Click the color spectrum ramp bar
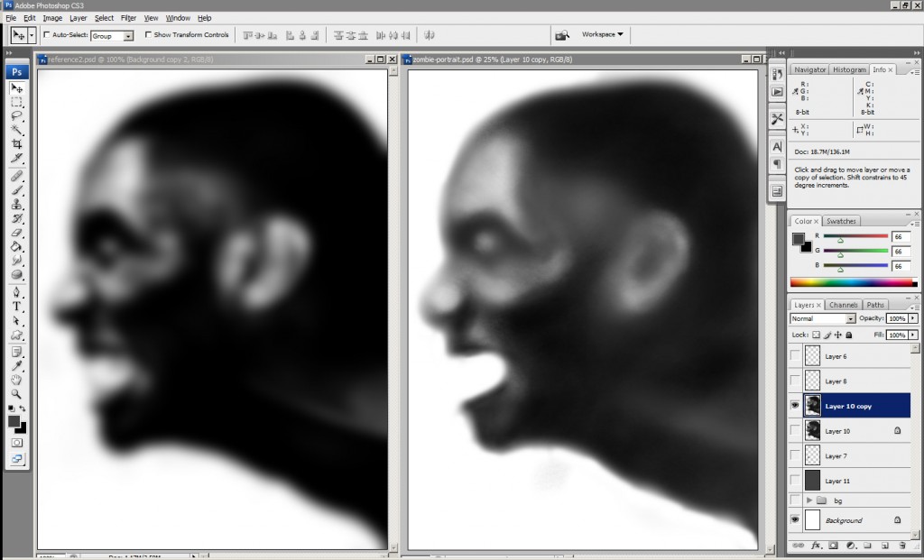 853,282
